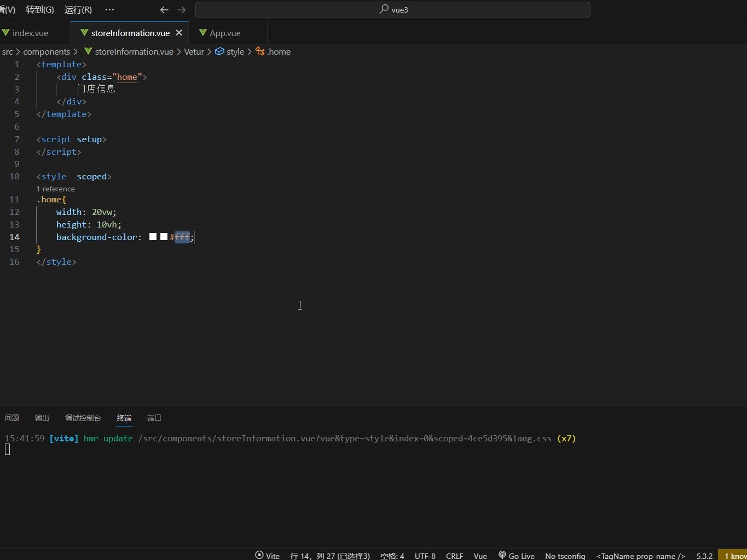Click the "home" class value

pyautogui.click(x=127, y=77)
